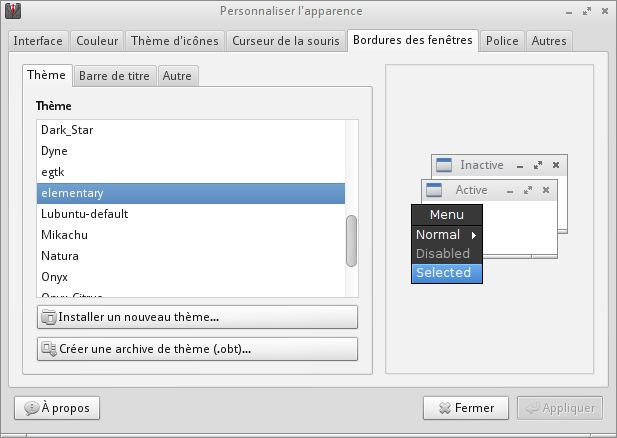Minimize the Personnaliser l'apparence window
The height and width of the screenshot is (438, 617).
[569, 12]
